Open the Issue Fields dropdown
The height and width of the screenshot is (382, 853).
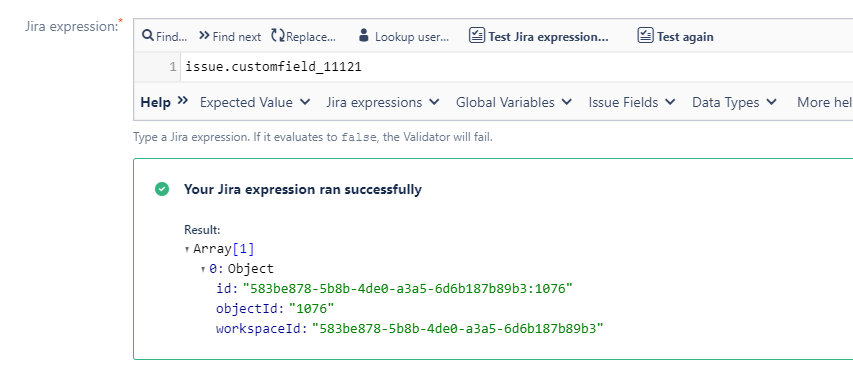tap(632, 102)
